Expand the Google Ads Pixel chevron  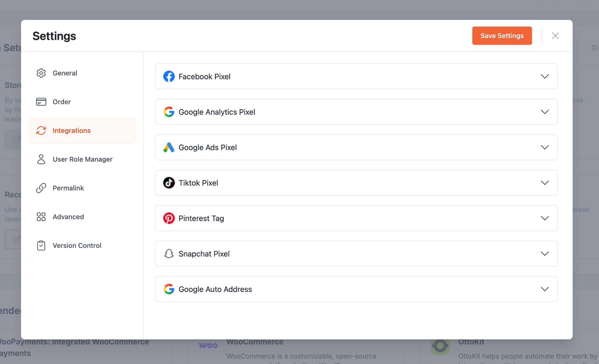545,147
